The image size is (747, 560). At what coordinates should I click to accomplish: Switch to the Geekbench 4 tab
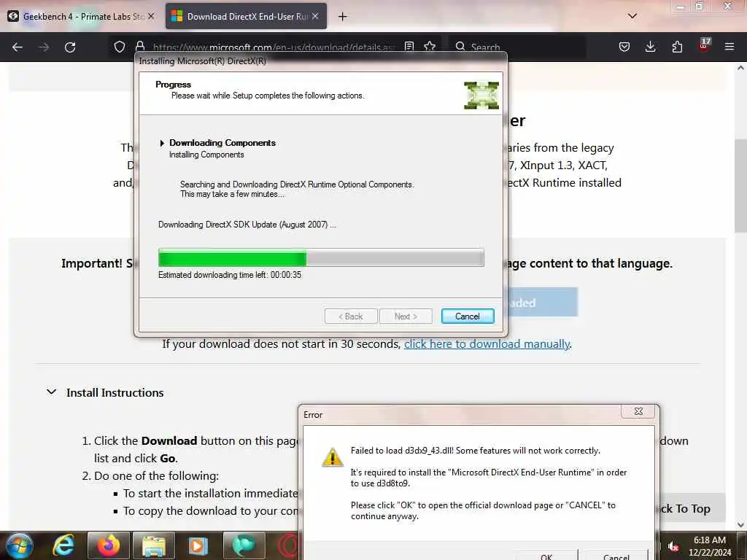click(82, 17)
